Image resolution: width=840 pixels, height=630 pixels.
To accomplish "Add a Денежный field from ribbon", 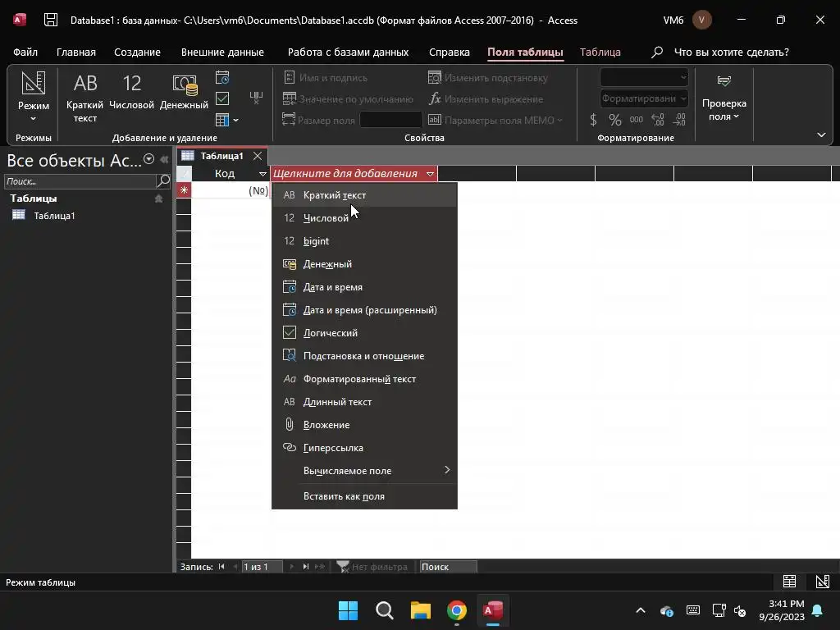I will (185, 91).
